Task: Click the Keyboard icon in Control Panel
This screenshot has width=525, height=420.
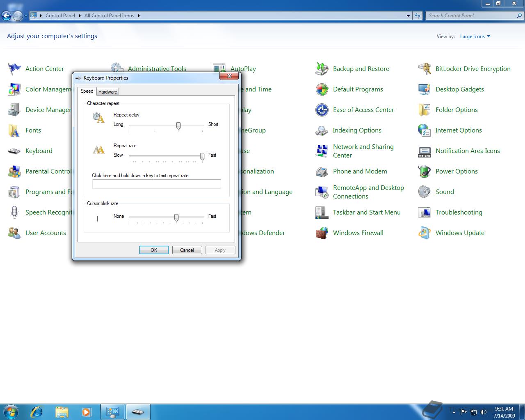Action: pos(14,151)
